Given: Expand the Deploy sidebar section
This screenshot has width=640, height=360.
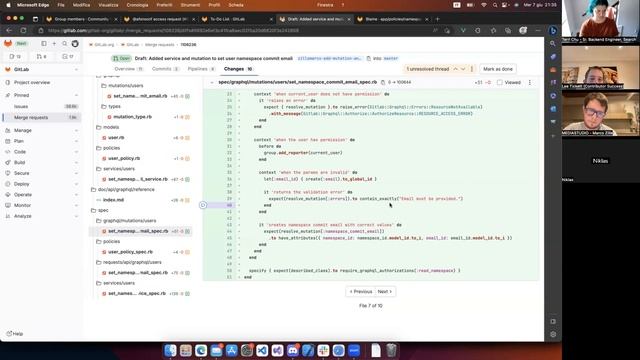Looking at the screenshot, I should click(76, 184).
